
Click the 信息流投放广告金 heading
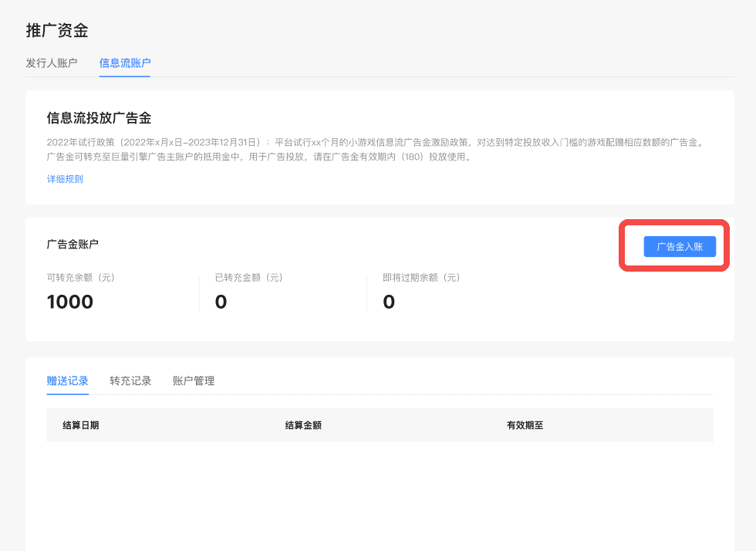click(x=99, y=118)
